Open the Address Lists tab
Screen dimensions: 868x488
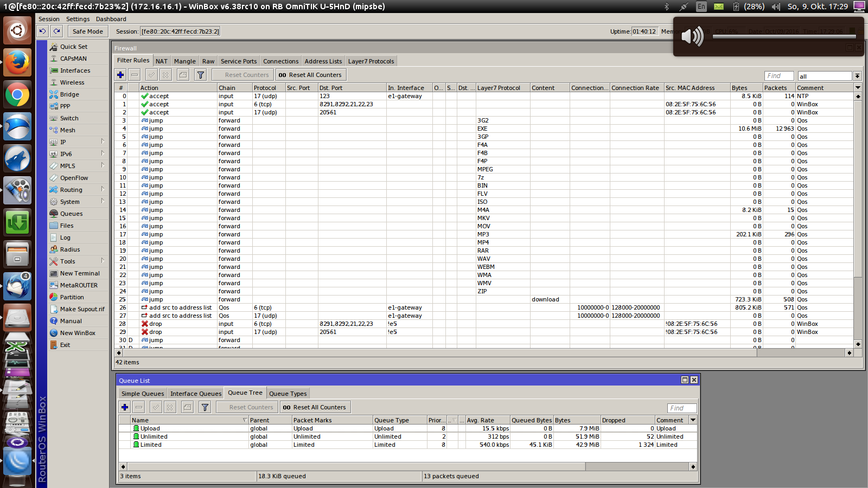click(x=323, y=61)
